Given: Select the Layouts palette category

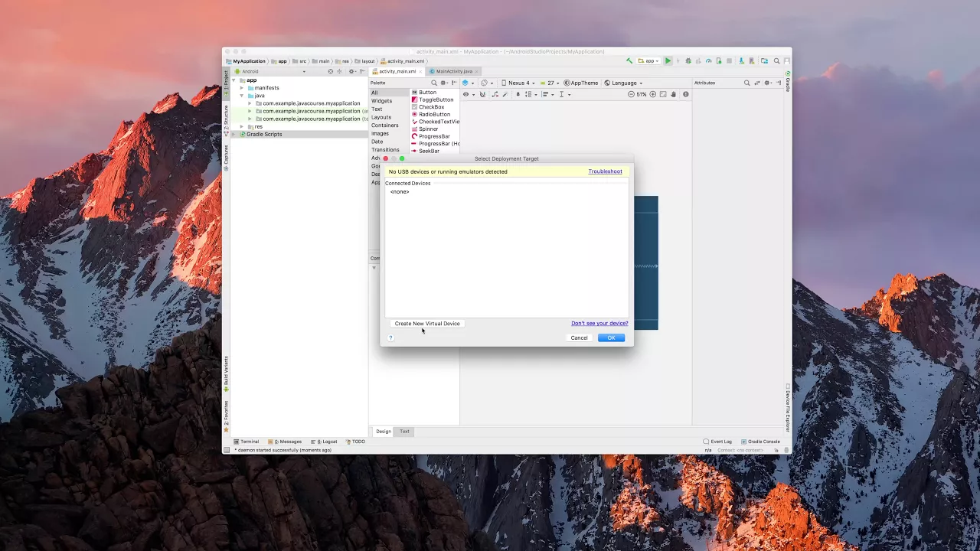Looking at the screenshot, I should tap(381, 117).
